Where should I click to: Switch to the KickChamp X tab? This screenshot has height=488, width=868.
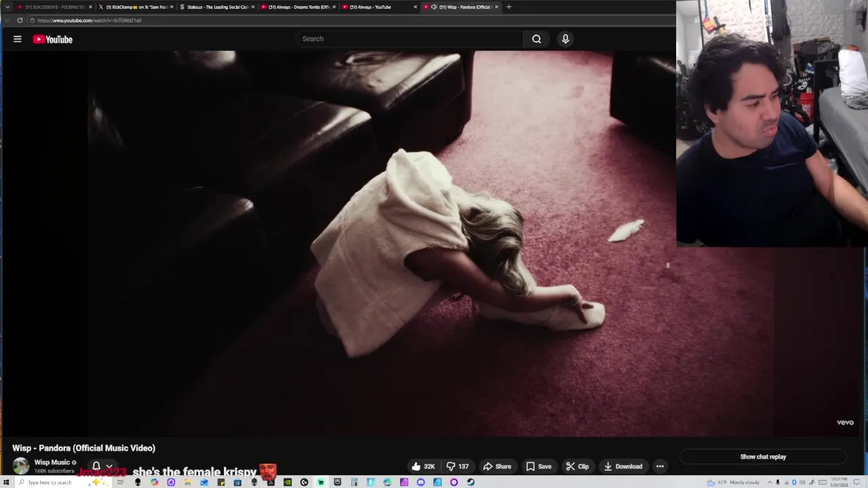coord(136,7)
